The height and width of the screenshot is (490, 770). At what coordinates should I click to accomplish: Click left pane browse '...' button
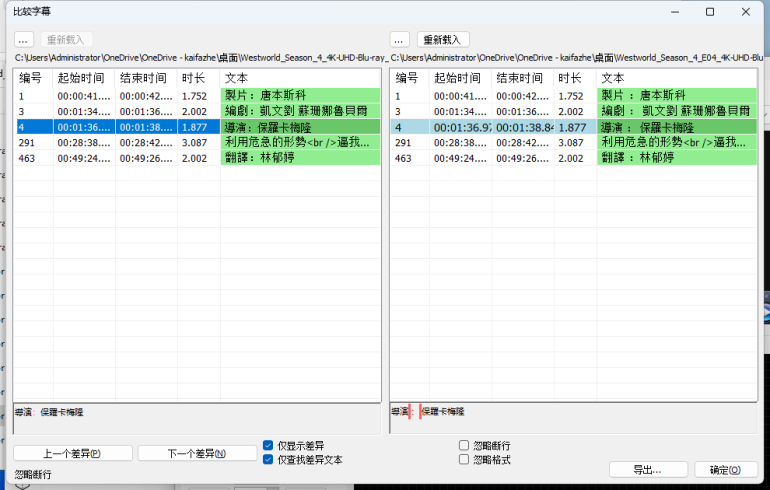24,40
